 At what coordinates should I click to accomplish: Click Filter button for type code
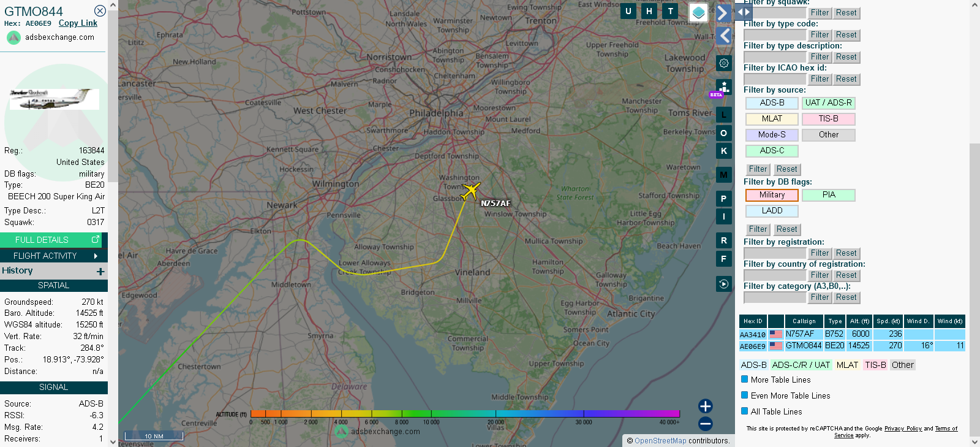point(820,35)
